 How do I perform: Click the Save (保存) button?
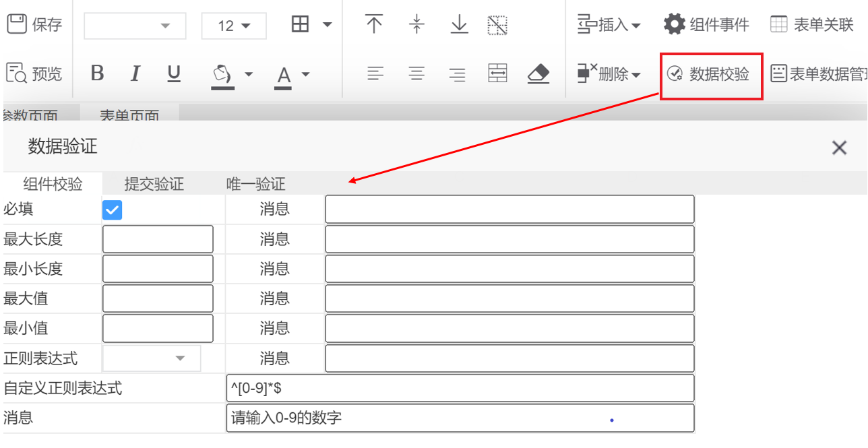pyautogui.click(x=34, y=25)
